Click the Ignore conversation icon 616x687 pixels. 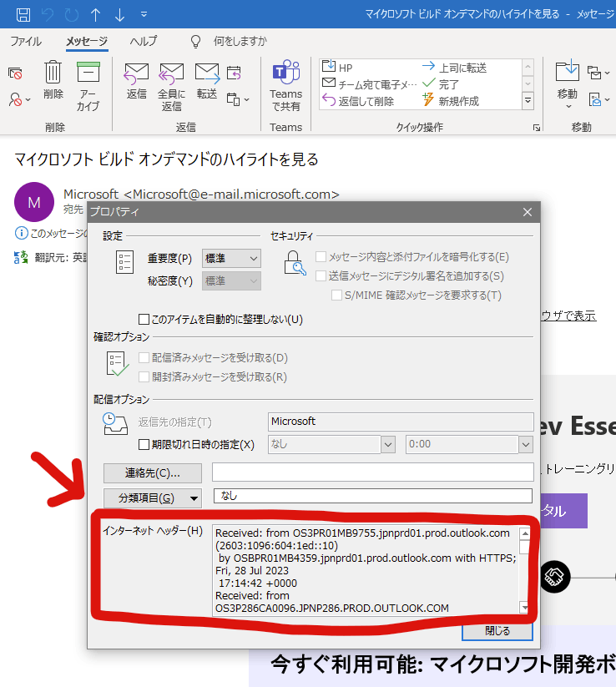[x=15, y=73]
